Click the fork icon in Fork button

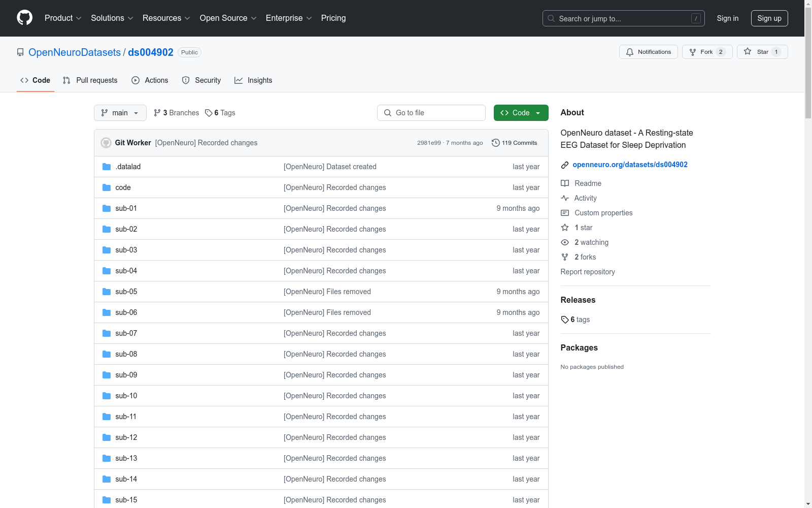click(x=693, y=52)
